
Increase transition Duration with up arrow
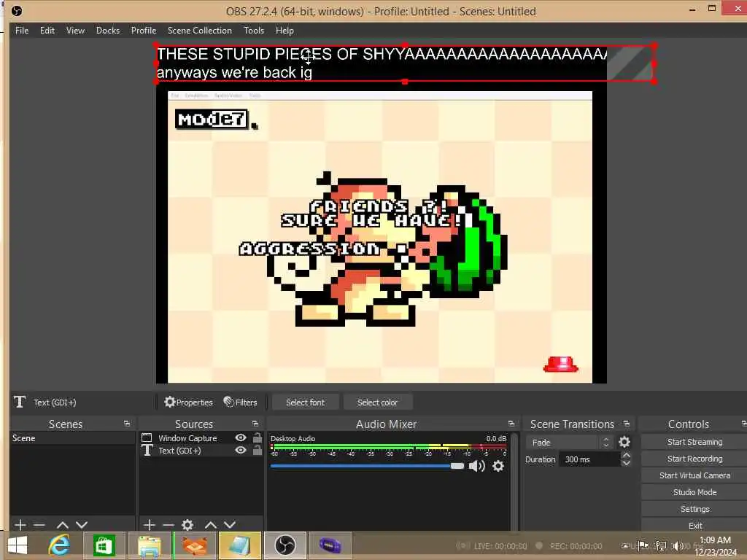point(627,455)
